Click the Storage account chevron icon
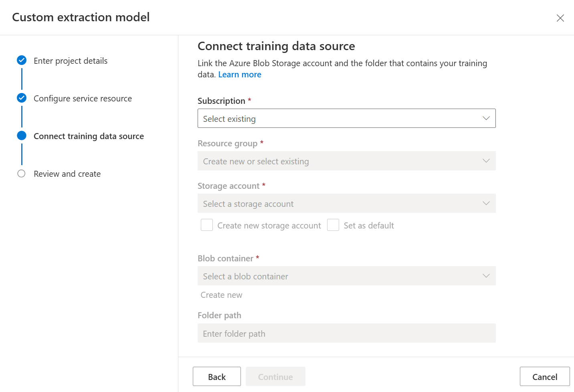The image size is (574, 392). click(x=486, y=204)
